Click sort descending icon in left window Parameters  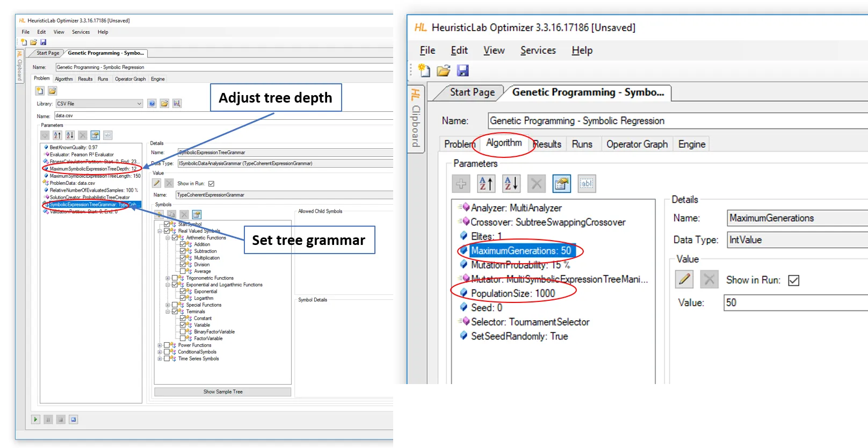click(70, 135)
